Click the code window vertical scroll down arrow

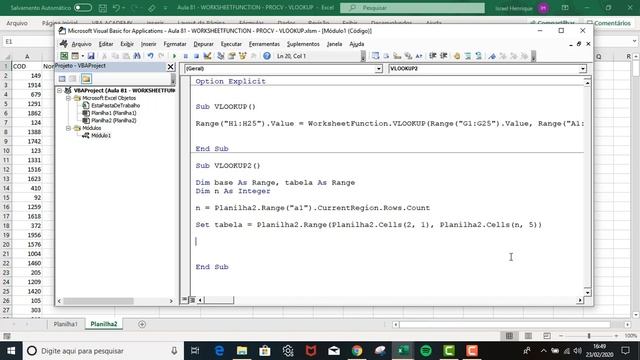[x=587, y=293]
